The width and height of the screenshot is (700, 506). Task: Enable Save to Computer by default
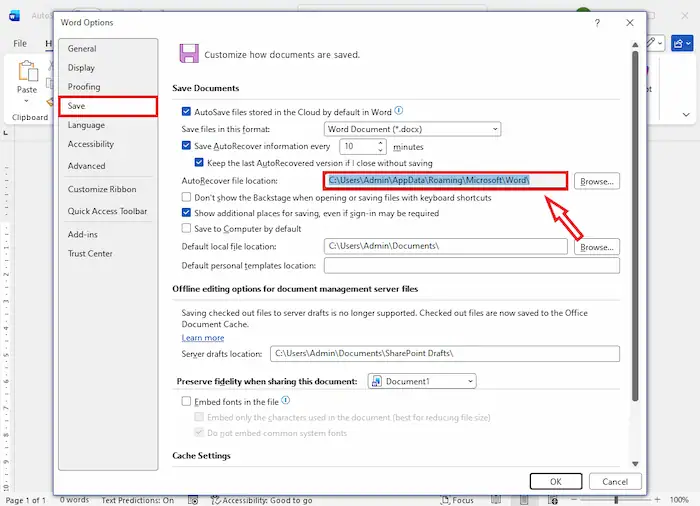pos(187,229)
